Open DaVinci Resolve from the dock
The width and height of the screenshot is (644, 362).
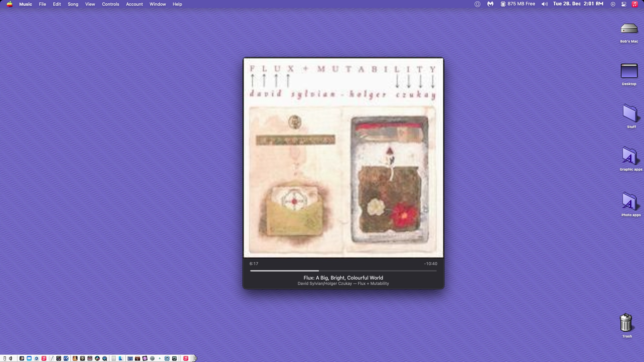point(97,358)
